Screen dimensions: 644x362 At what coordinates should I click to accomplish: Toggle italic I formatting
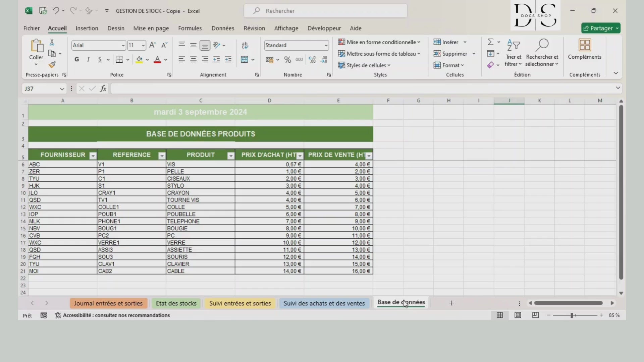(88, 60)
